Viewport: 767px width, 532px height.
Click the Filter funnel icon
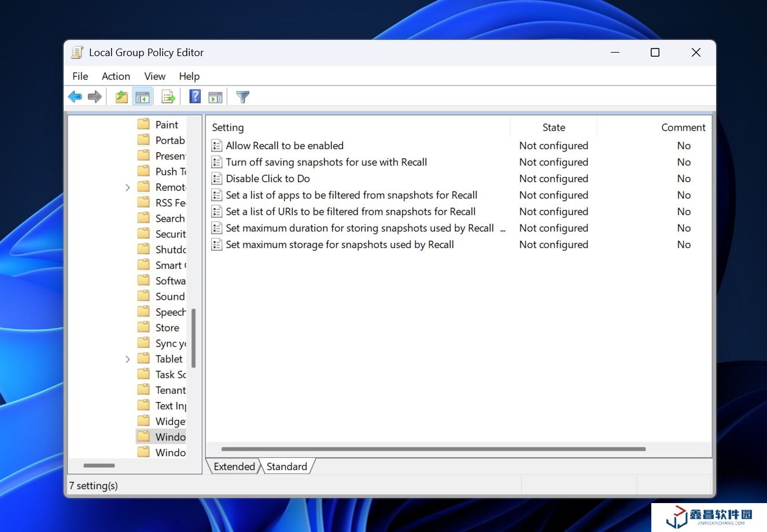coord(243,97)
